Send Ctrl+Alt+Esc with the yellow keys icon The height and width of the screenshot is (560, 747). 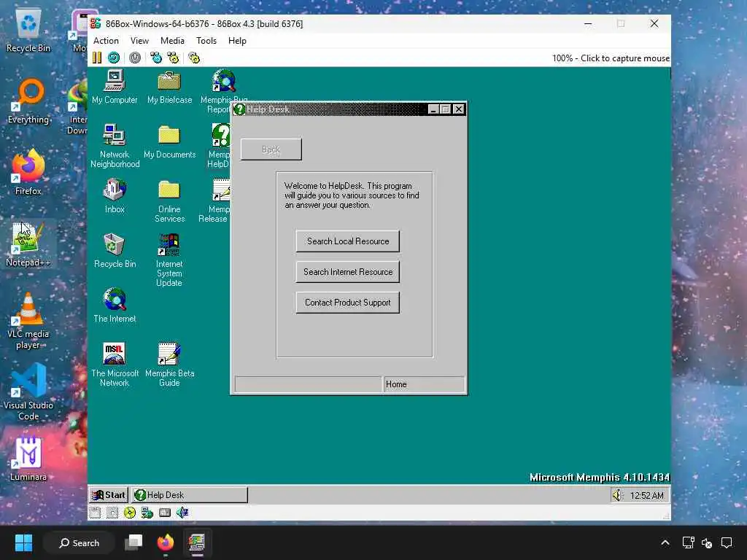[x=173, y=58]
